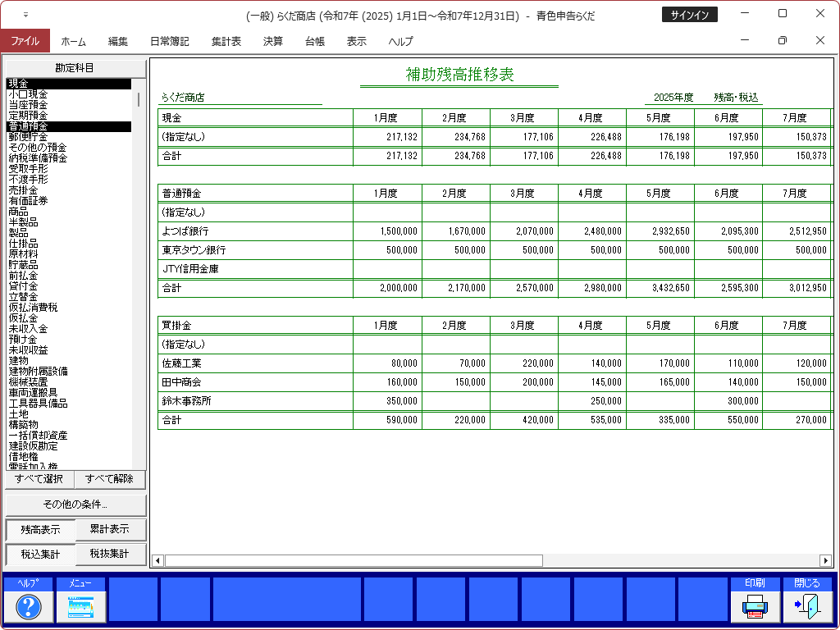Screen dimensions: 840x630
Task: Open the 集計表 menu
Action: (x=226, y=41)
